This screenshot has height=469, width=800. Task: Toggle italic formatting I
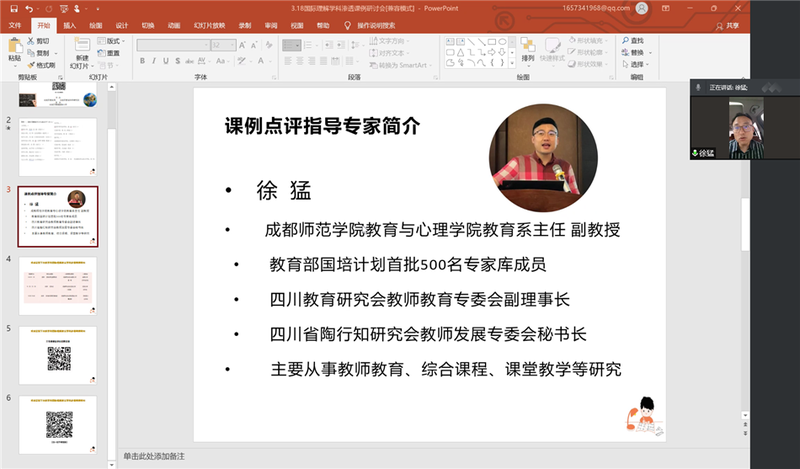(154, 61)
